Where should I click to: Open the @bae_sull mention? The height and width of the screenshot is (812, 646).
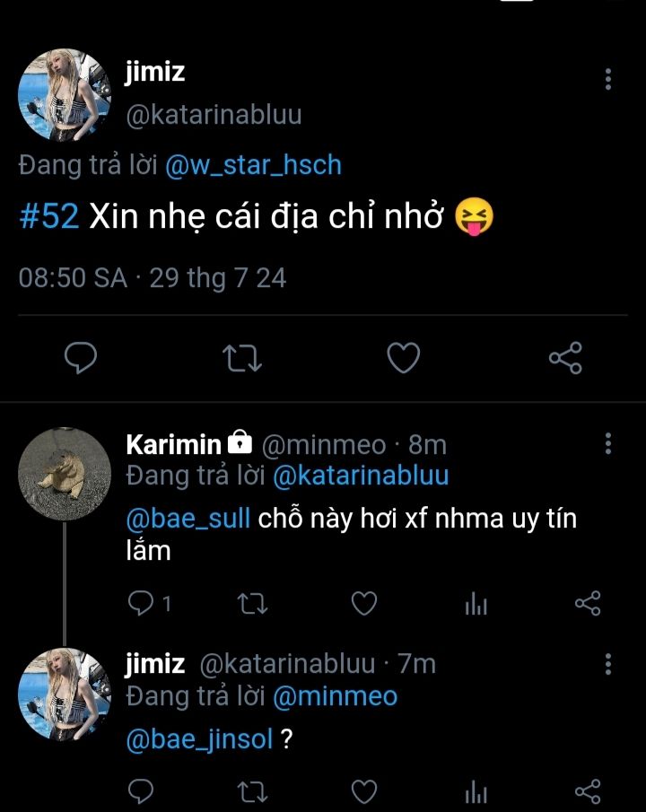[x=188, y=519]
